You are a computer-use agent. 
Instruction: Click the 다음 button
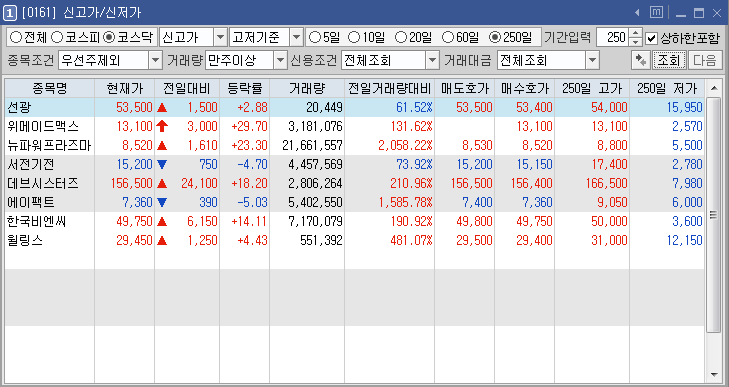point(705,60)
